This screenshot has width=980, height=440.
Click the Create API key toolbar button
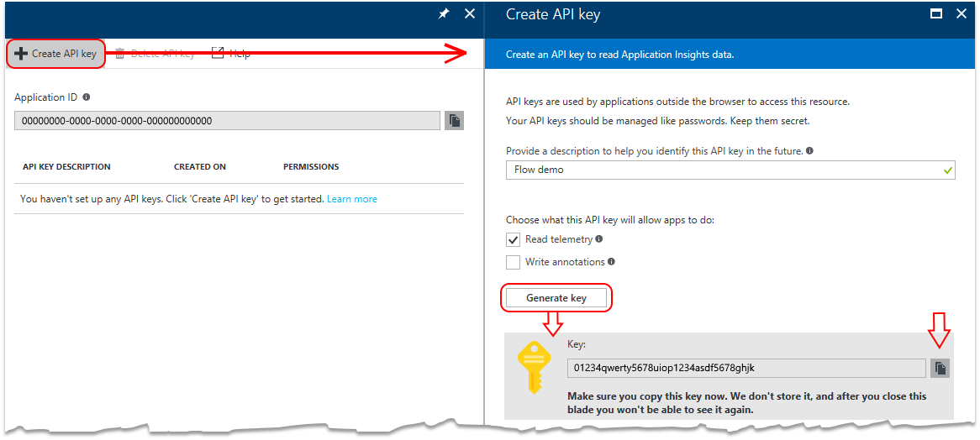tap(55, 54)
